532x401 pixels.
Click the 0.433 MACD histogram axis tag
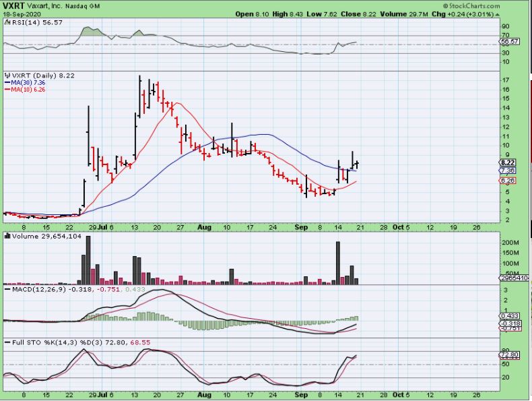509,316
